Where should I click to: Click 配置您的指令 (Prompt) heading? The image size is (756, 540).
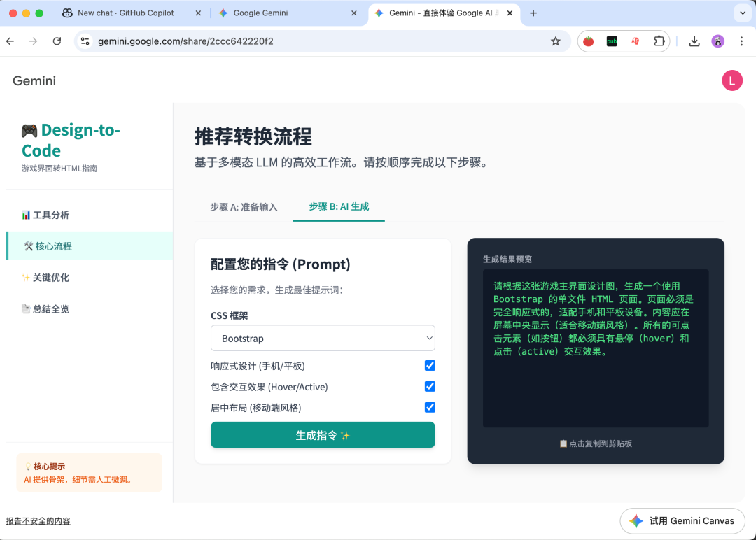(281, 264)
